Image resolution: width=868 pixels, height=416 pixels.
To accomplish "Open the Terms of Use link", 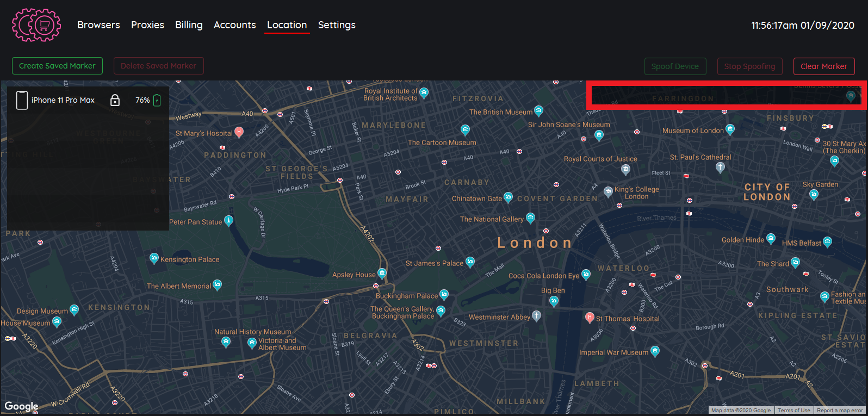I will [x=793, y=411].
